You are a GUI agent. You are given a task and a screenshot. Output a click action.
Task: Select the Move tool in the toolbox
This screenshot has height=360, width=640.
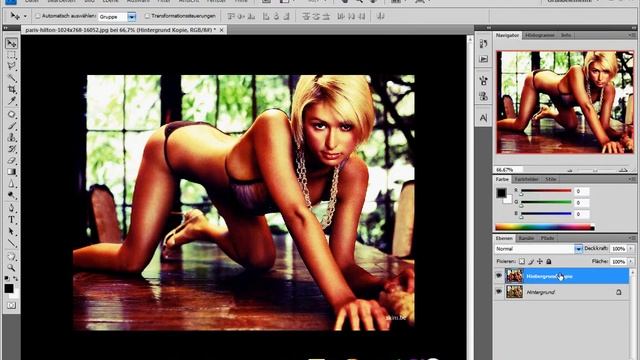[11, 43]
